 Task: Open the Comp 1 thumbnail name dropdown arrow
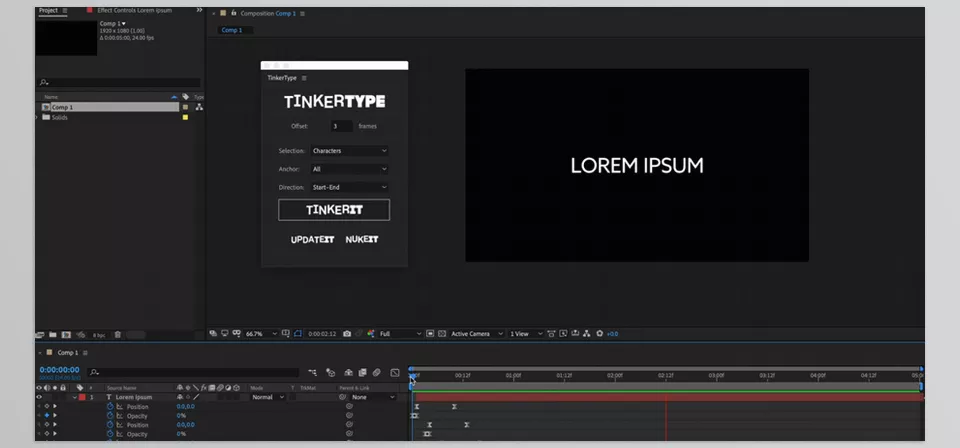click(x=124, y=24)
